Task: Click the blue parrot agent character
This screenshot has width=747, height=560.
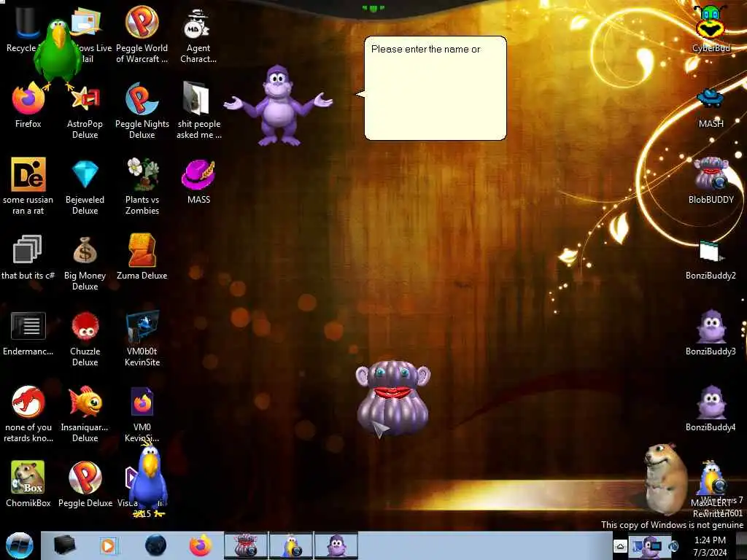Action: pyautogui.click(x=150, y=480)
